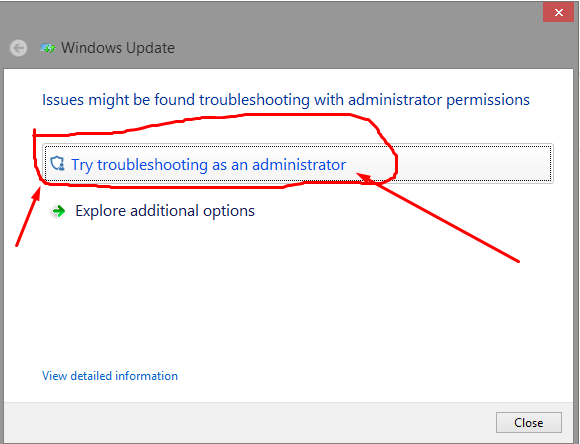Click the back arrow in title bar
Screen dimensions: 580x444
point(18,48)
